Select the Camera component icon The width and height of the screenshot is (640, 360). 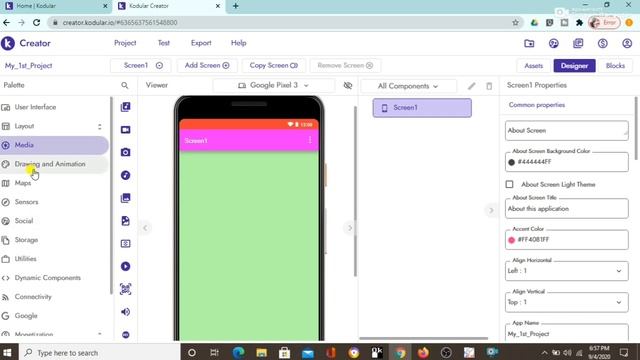(x=126, y=152)
